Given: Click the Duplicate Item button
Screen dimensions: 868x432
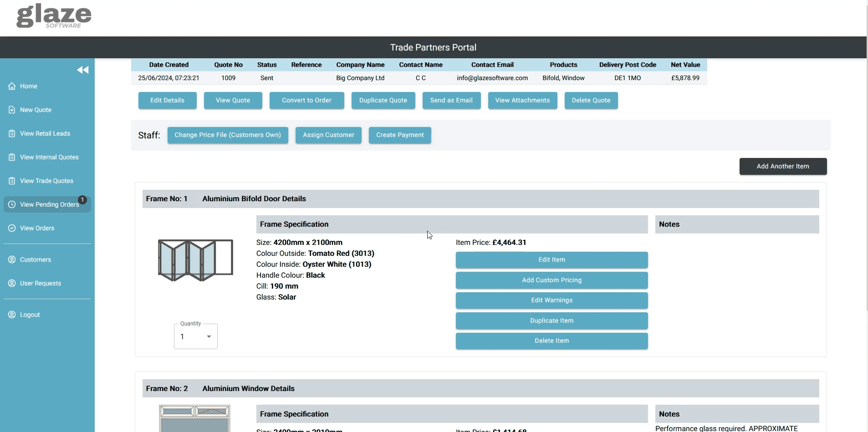Looking at the screenshot, I should [x=551, y=320].
